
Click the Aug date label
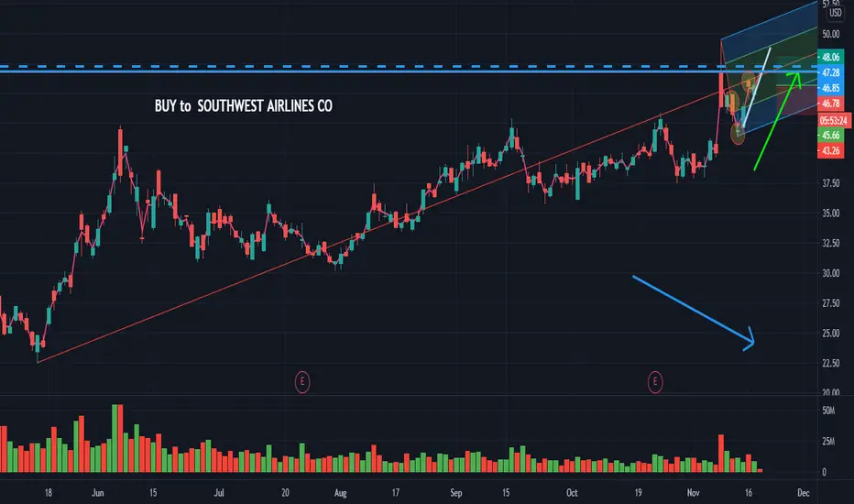tap(340, 493)
